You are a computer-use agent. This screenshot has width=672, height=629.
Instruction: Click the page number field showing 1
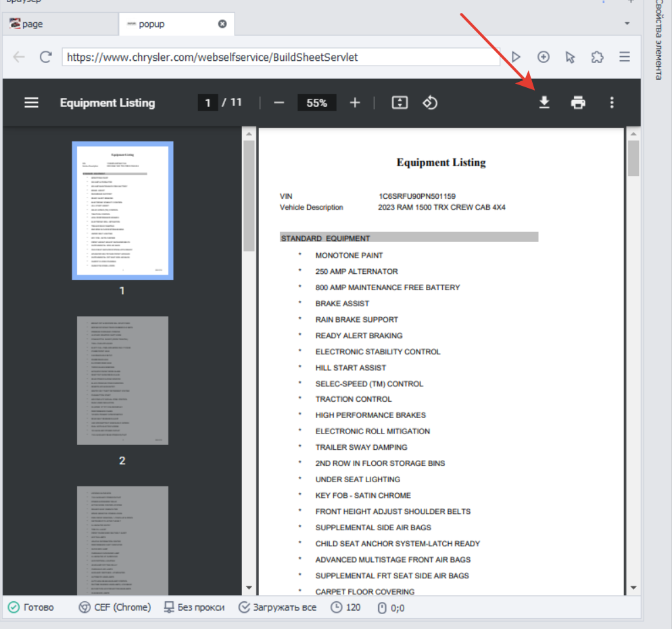point(208,103)
